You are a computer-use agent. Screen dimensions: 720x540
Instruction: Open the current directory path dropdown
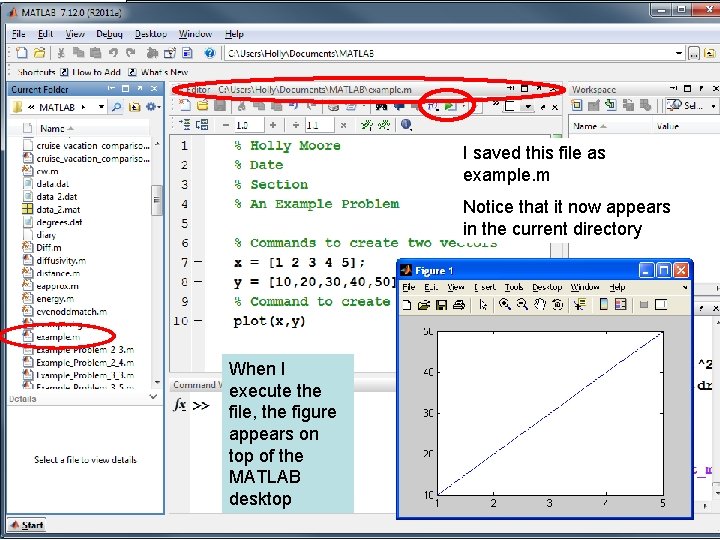click(679, 54)
